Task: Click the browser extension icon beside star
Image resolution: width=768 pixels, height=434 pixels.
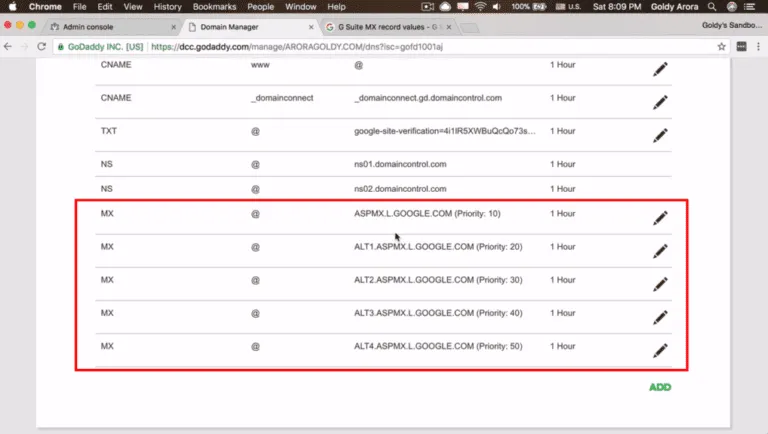Action: coord(742,47)
